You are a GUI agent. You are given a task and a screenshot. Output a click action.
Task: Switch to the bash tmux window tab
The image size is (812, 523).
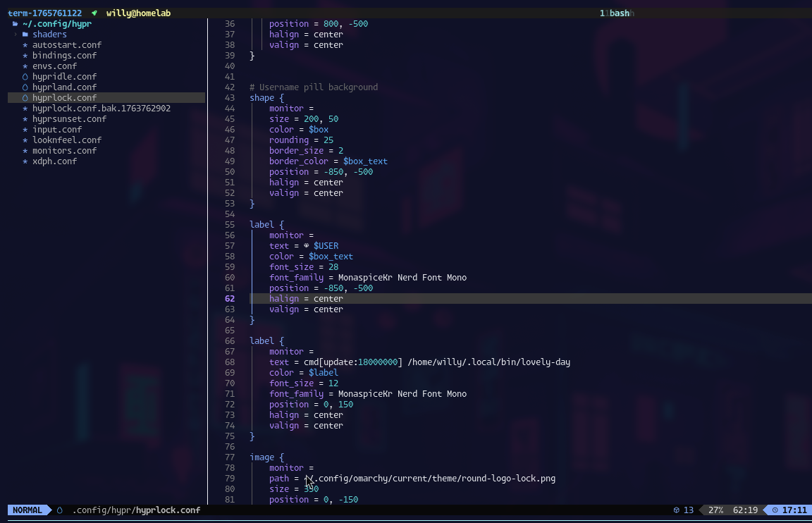pyautogui.click(x=619, y=13)
